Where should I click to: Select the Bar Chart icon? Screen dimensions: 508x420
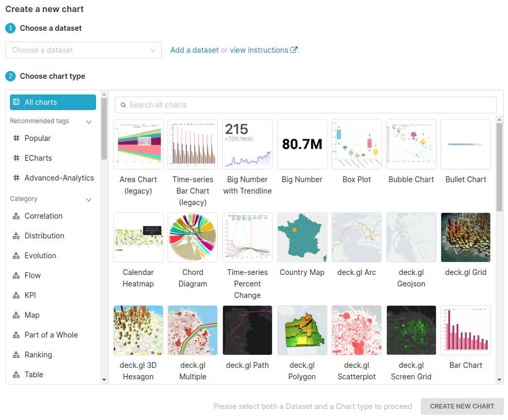(465, 330)
